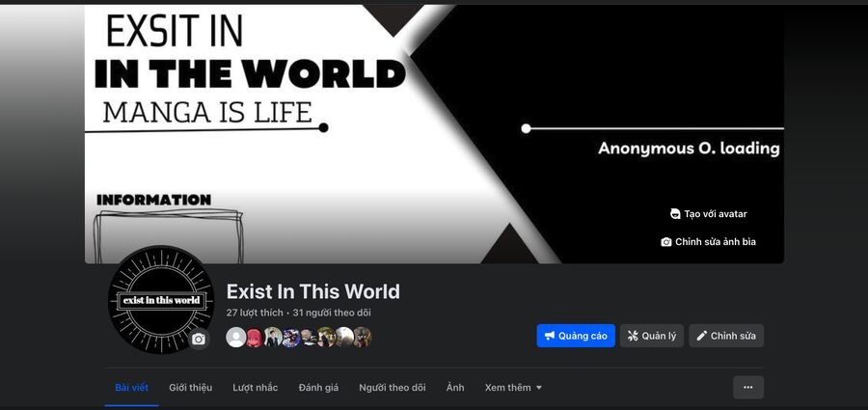Viewport: 868px width, 410px height.
Task: Click the red-haired follower avatar
Action: [254, 337]
